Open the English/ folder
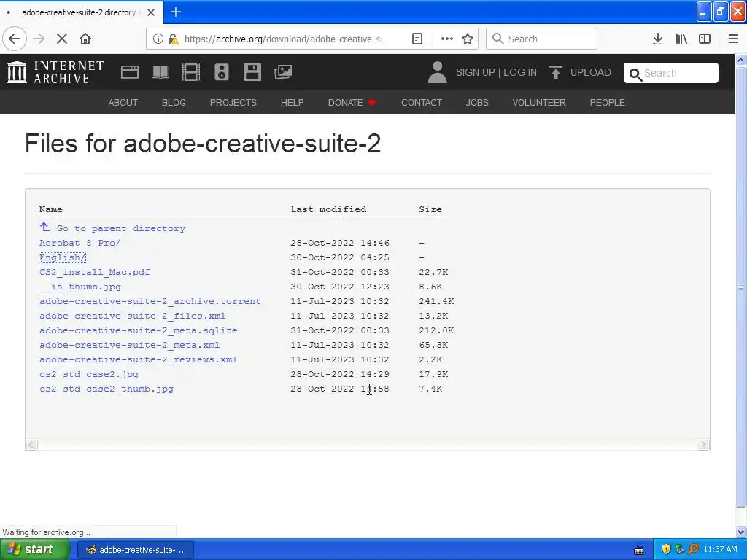The height and width of the screenshot is (560, 747). click(x=63, y=257)
